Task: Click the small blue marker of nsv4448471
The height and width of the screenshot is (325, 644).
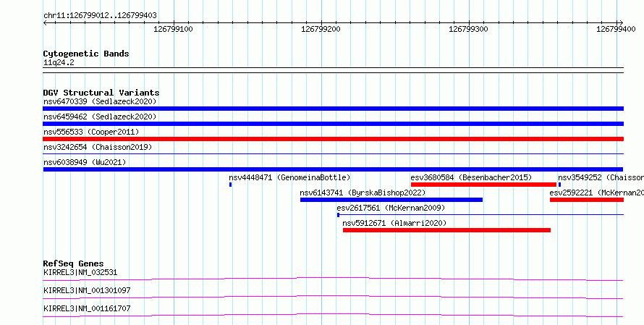Action: (x=230, y=185)
